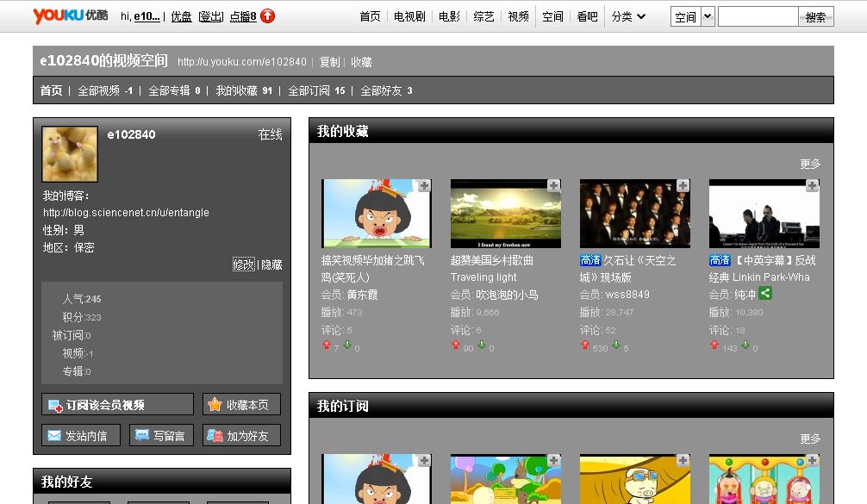The height and width of the screenshot is (504, 867).
Task: Open 更多 in the 我的收藏 section
Action: coord(810,163)
